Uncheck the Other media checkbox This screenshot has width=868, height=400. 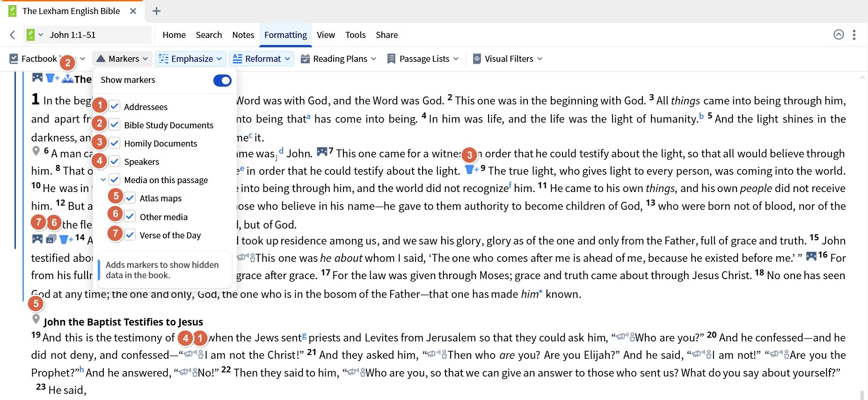[x=131, y=216]
